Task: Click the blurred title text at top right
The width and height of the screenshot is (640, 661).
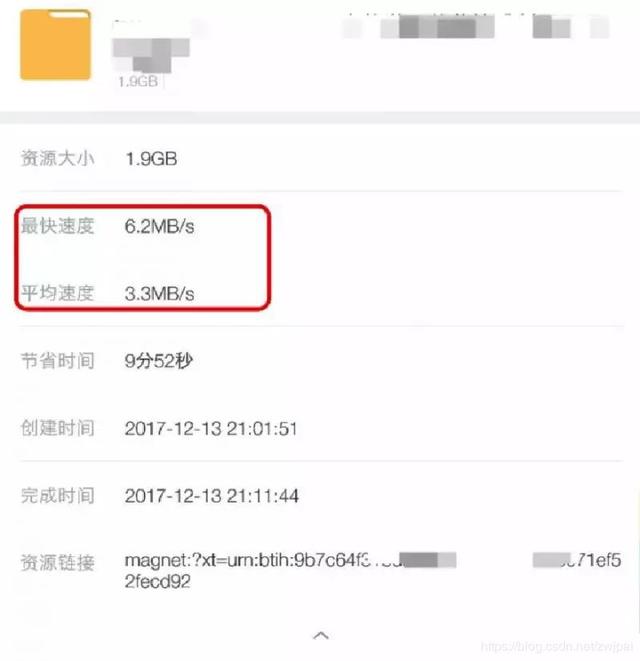Action: 476,26
